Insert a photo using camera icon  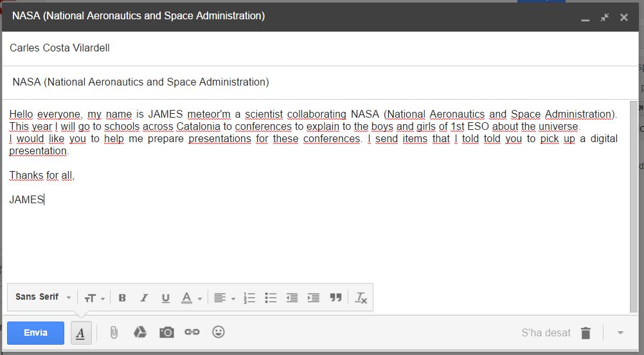166,332
